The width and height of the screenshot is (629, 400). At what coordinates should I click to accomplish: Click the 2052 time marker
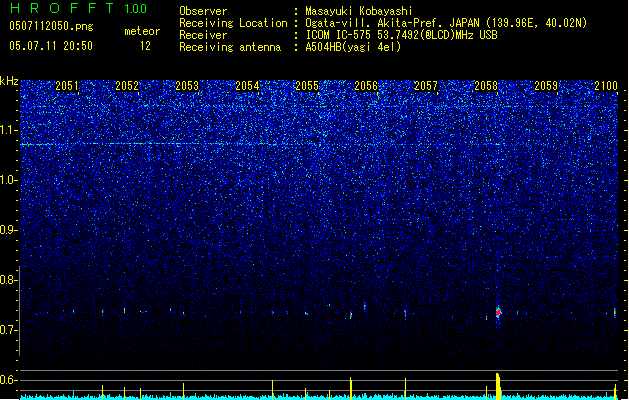(127, 86)
